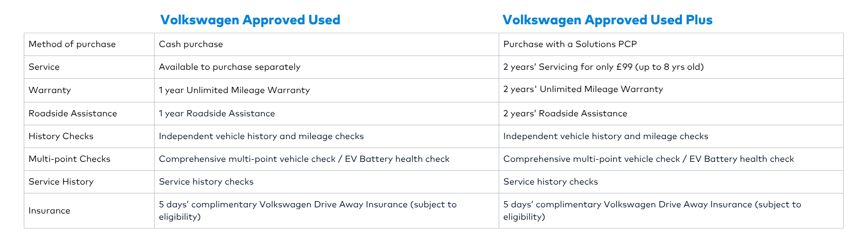This screenshot has height=243, width=868.
Task: Select the Warranty row label
Action: [50, 90]
